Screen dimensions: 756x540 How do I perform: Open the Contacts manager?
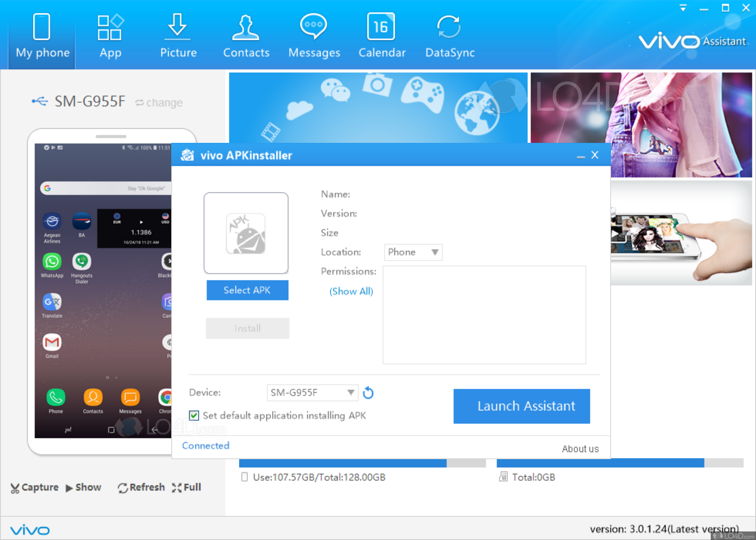click(x=246, y=35)
